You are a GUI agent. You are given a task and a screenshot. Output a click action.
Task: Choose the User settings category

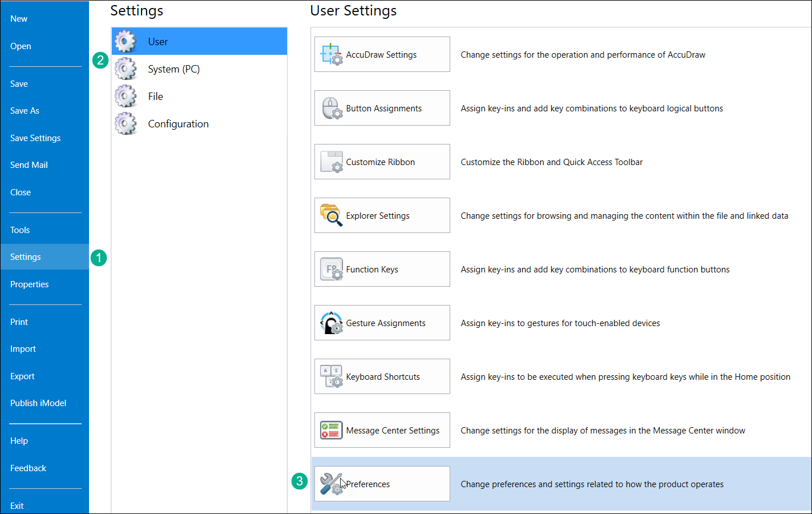click(157, 42)
